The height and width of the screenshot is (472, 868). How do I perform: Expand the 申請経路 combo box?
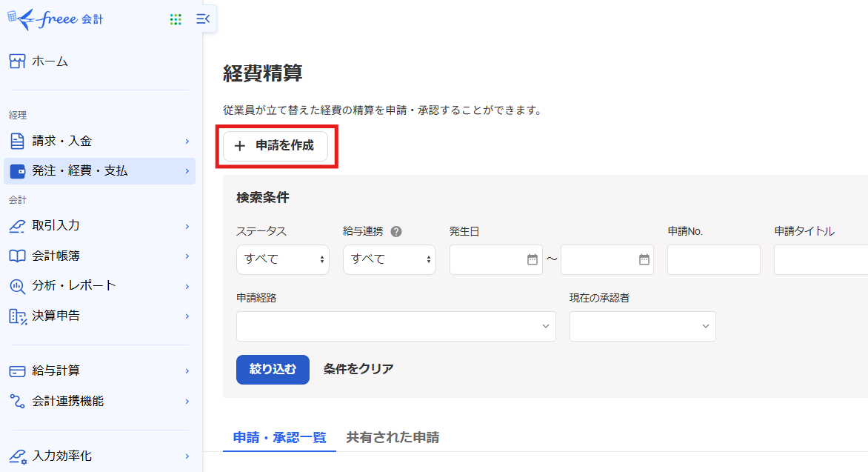395,326
